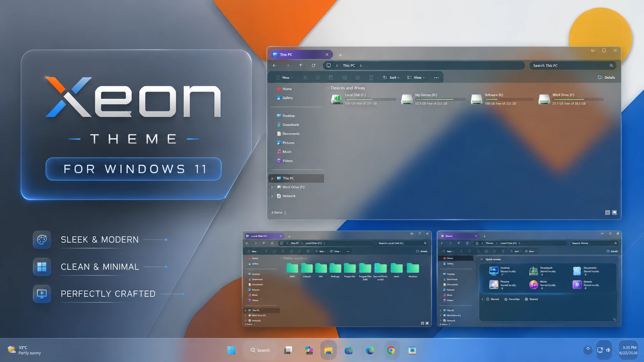Open Documents in the main navigation pane

point(288,133)
